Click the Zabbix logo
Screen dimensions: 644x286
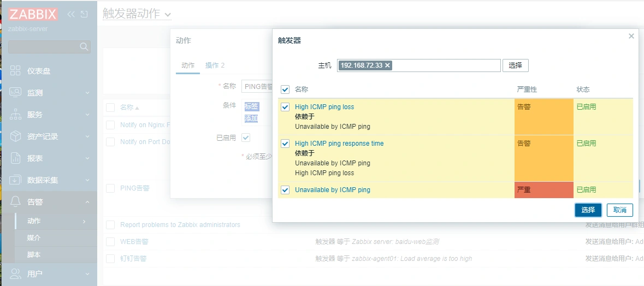tap(33, 15)
